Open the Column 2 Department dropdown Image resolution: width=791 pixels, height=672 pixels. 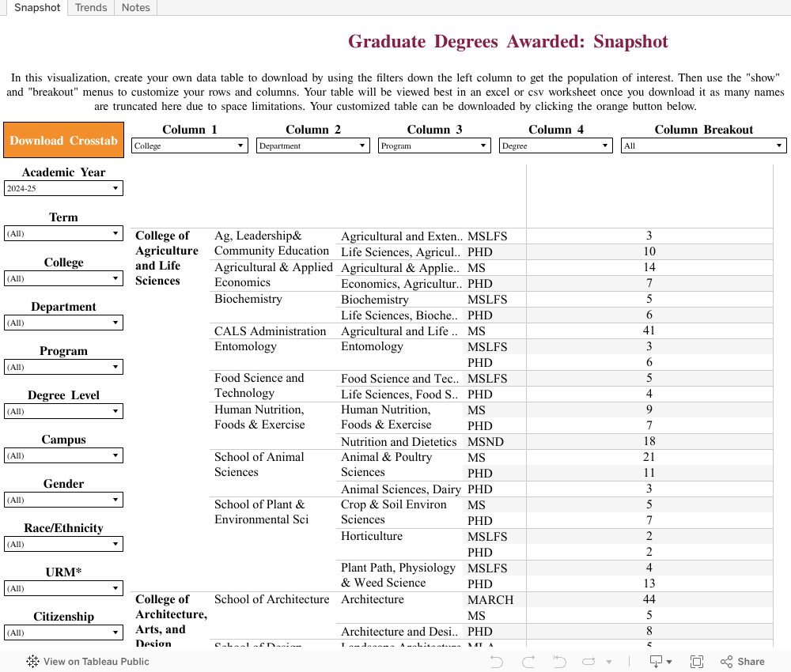click(x=312, y=145)
